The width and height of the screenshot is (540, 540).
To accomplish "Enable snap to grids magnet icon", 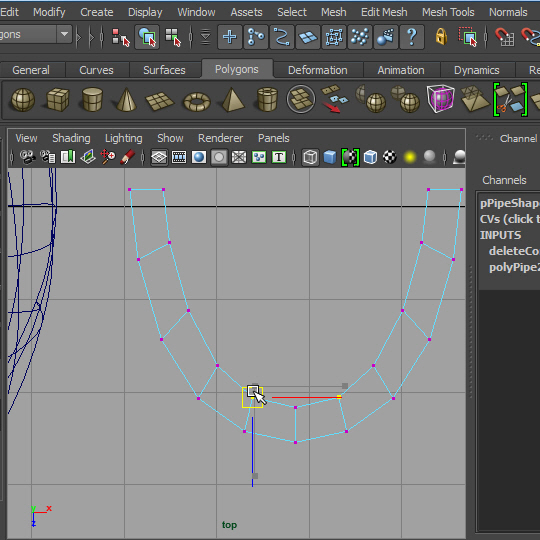I will pyautogui.click(x=505, y=37).
